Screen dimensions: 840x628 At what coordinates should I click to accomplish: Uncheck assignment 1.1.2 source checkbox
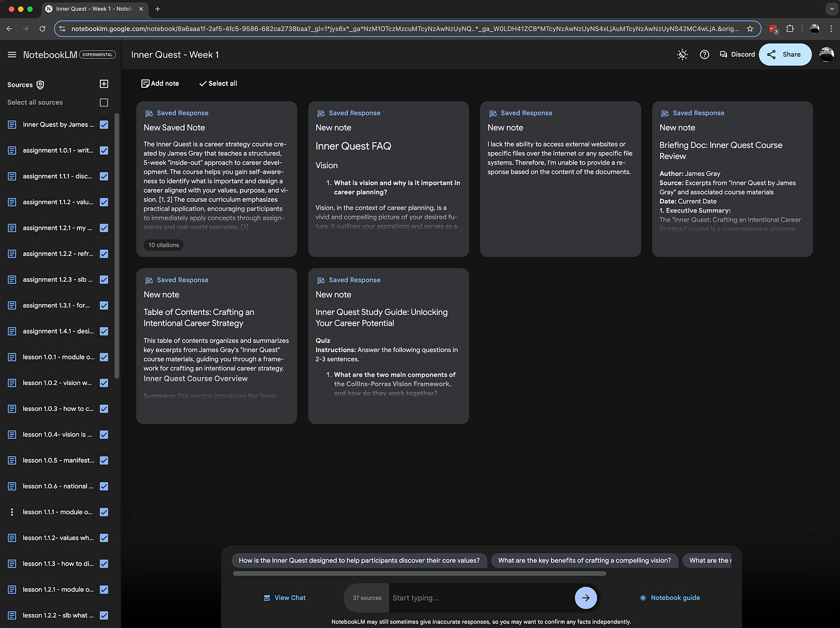(x=104, y=202)
